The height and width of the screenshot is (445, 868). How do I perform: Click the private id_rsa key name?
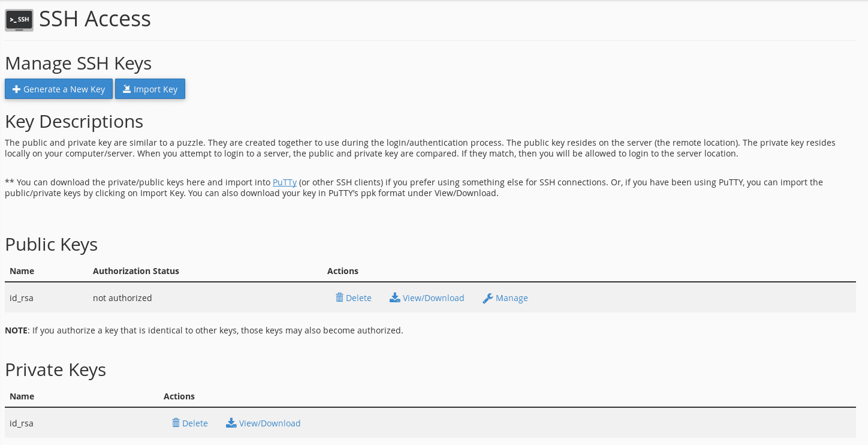(x=21, y=423)
